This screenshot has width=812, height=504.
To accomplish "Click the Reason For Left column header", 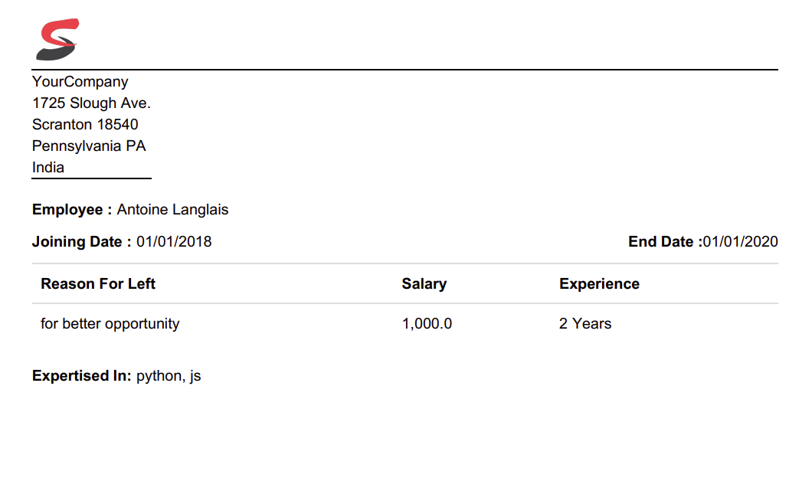I will coord(98,284).
